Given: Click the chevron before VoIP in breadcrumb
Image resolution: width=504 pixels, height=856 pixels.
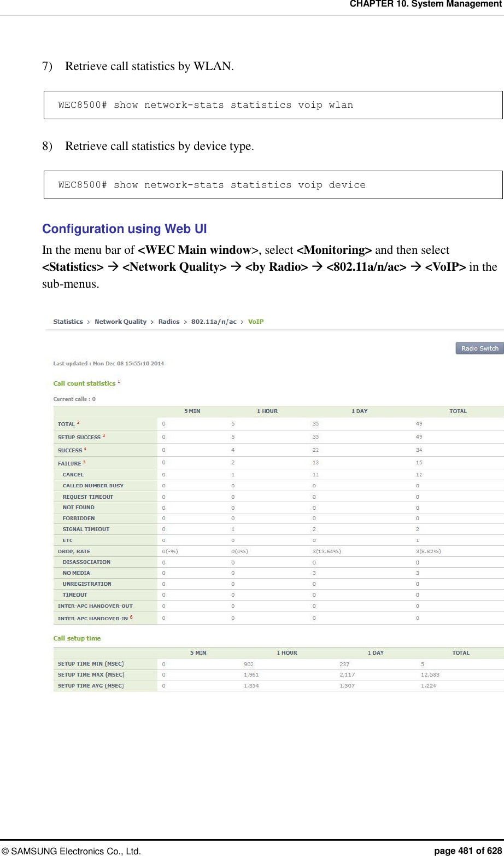Looking at the screenshot, I should click(x=242, y=322).
